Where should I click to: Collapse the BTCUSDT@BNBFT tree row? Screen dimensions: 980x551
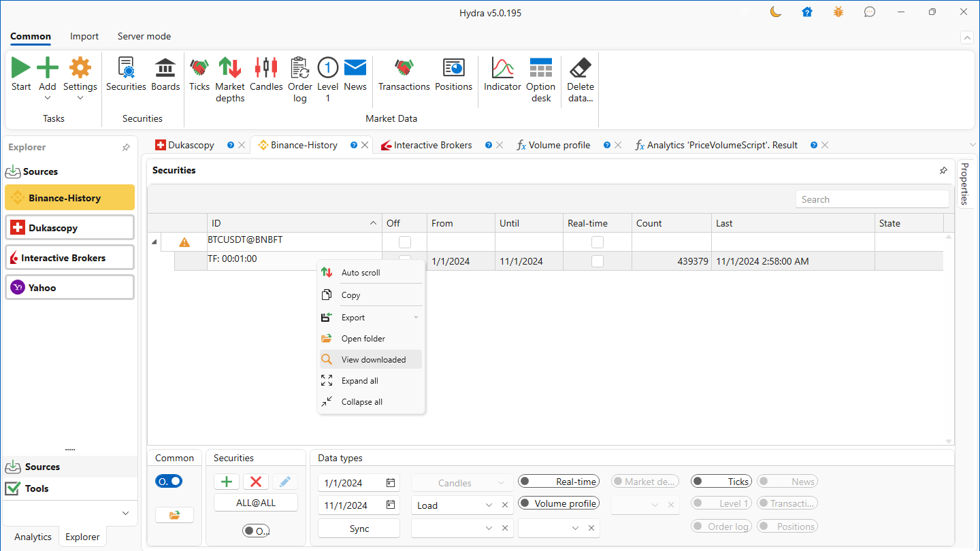(154, 242)
